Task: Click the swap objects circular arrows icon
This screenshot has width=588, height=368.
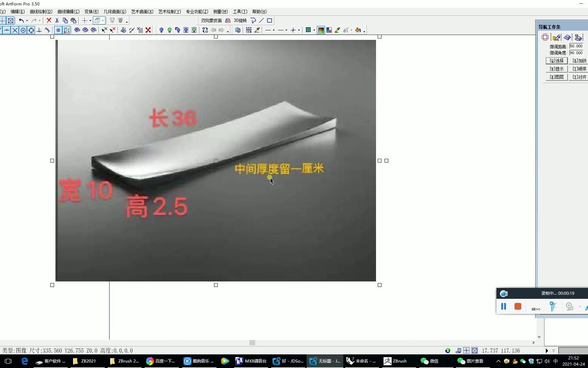Action: [205, 30]
